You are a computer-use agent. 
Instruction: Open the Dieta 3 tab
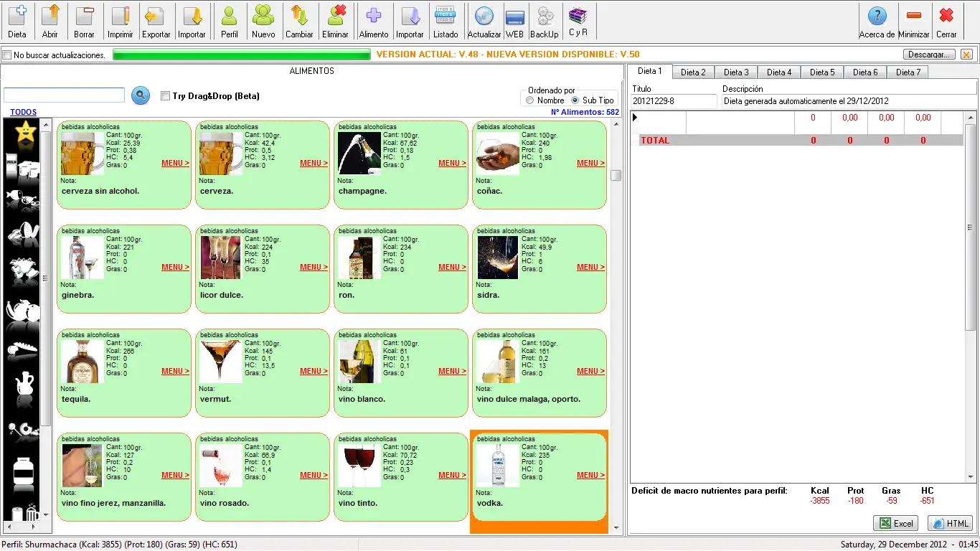pos(736,72)
